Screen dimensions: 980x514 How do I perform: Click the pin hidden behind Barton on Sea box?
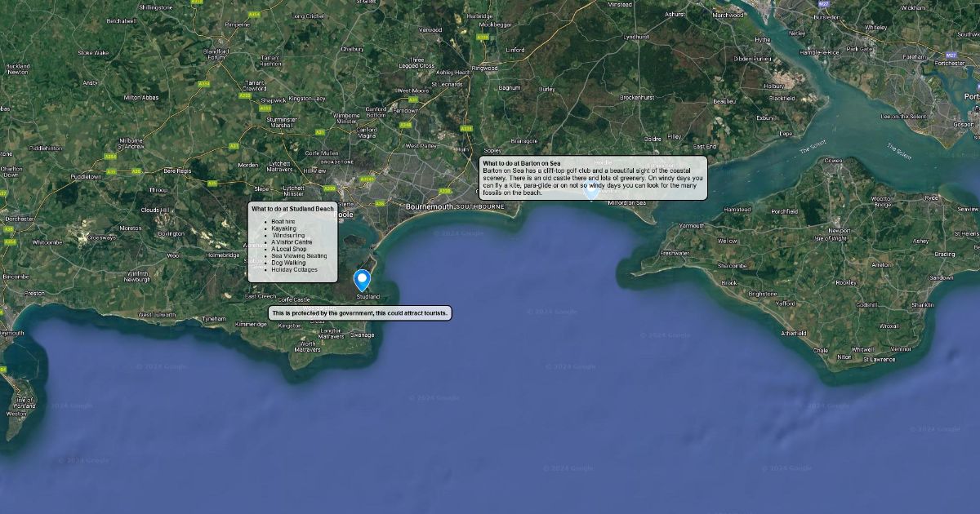[591, 190]
